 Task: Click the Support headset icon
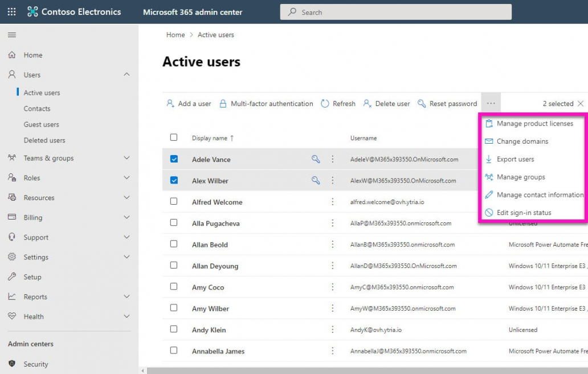pyautogui.click(x=12, y=237)
